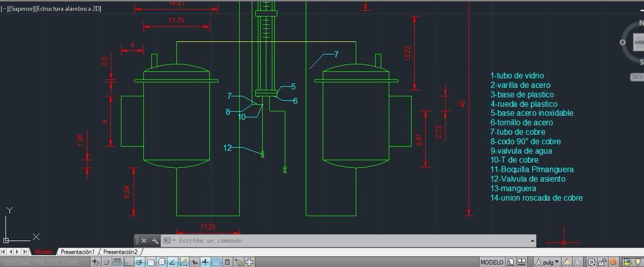
Task: Select legend text '9-valvula de agua'
Action: (522, 151)
